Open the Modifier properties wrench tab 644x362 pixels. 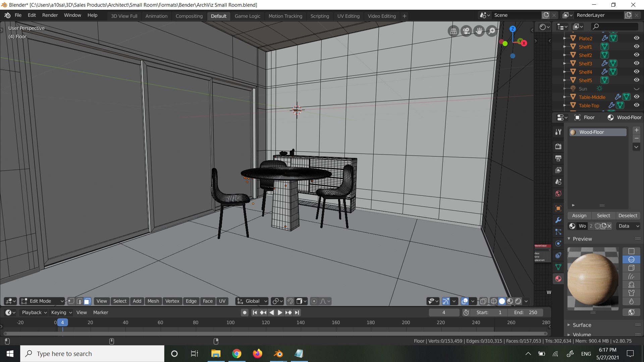[x=558, y=220]
